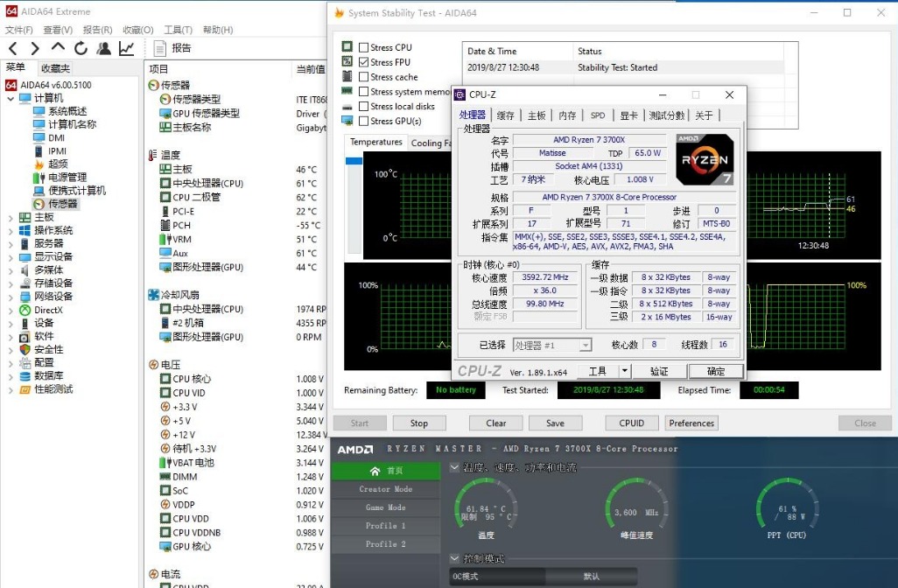Click the 安全性 shield icon in tree

25,349
